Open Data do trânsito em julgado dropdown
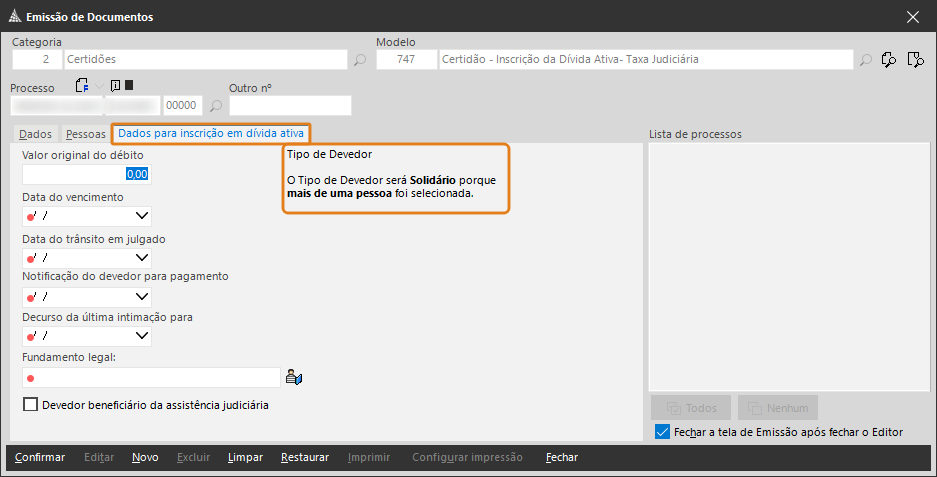The height and width of the screenshot is (477, 937). [142, 258]
